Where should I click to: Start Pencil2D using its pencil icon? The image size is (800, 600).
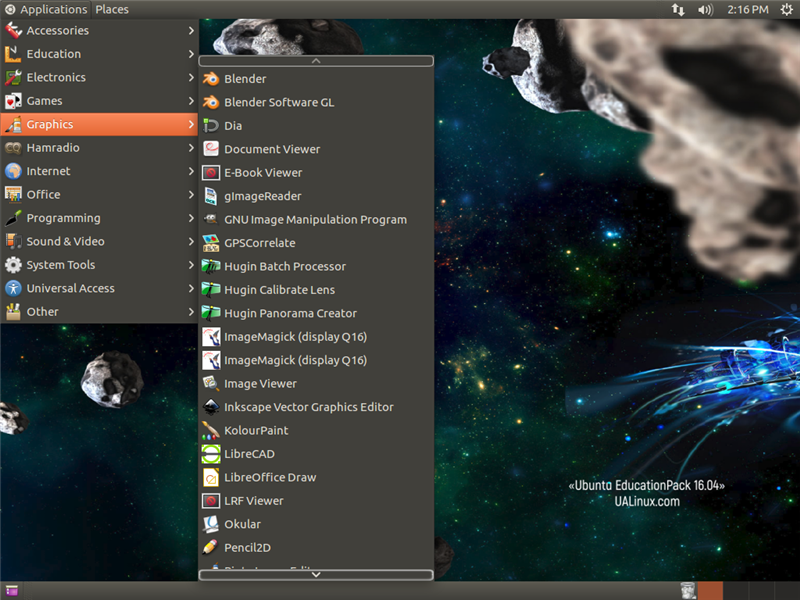click(x=211, y=548)
